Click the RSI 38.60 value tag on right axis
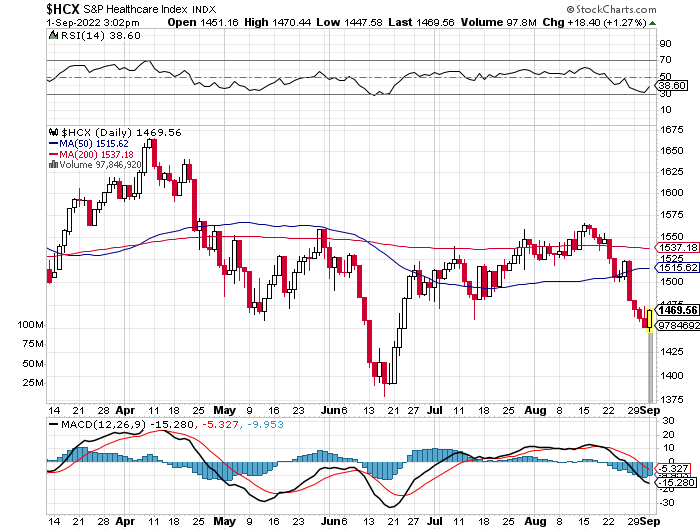 670,88
